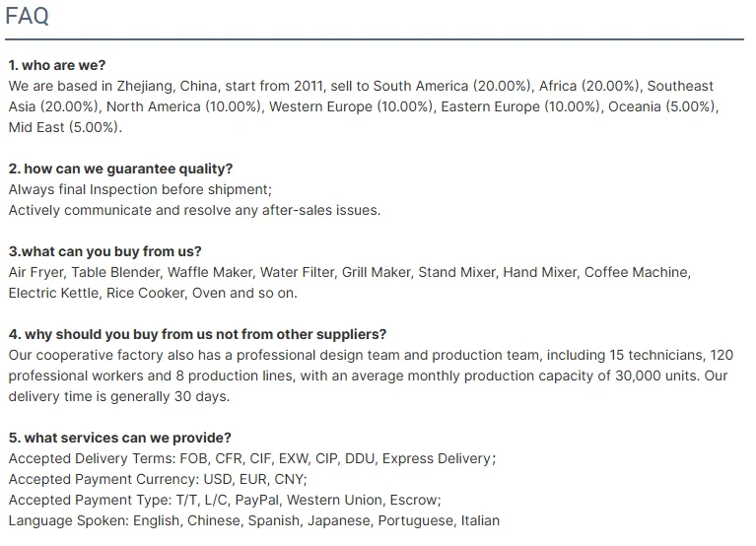This screenshot has height=546, width=756.
Task: Click "delivery time is generally 30 days" line
Action: pos(118,396)
